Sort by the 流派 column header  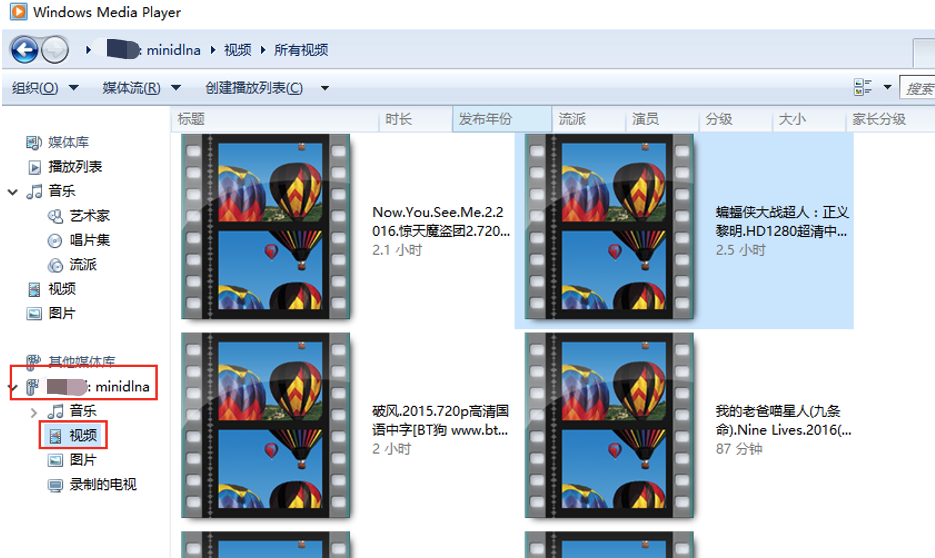pyautogui.click(x=589, y=119)
